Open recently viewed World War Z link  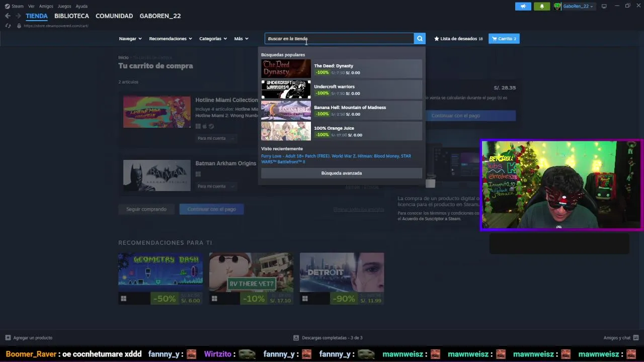(x=343, y=156)
